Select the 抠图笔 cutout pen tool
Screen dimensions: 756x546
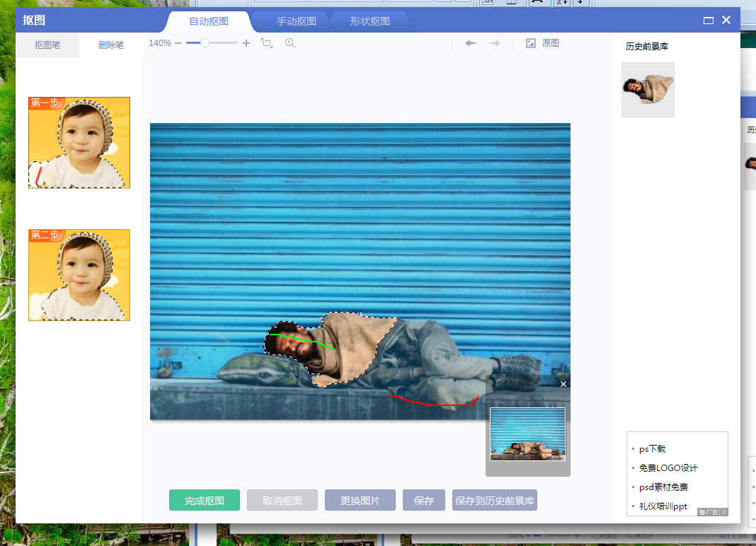coord(47,44)
